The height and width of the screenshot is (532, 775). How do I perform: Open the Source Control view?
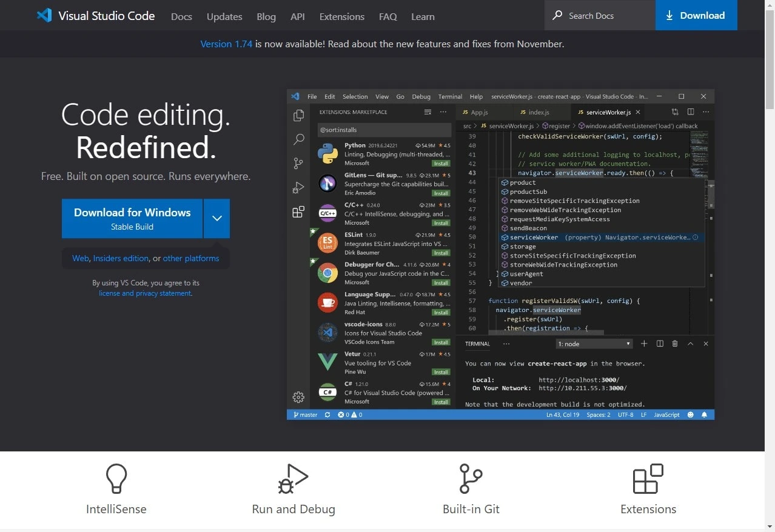point(298,163)
